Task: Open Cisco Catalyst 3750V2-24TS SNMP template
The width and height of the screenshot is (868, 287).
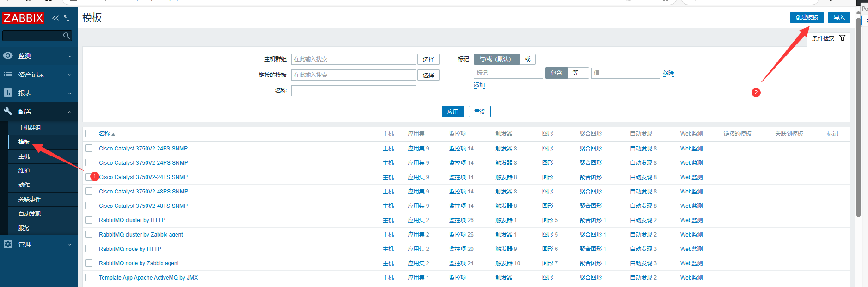Action: click(144, 177)
